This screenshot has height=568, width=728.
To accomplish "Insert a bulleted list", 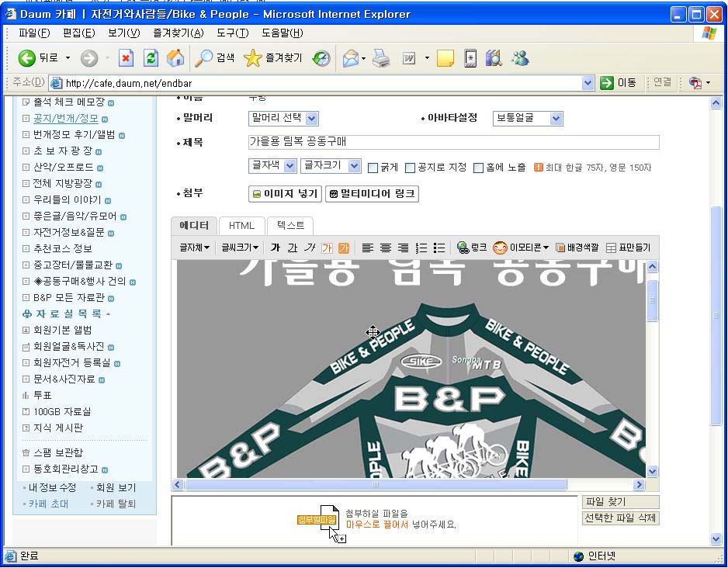I will coord(439,248).
